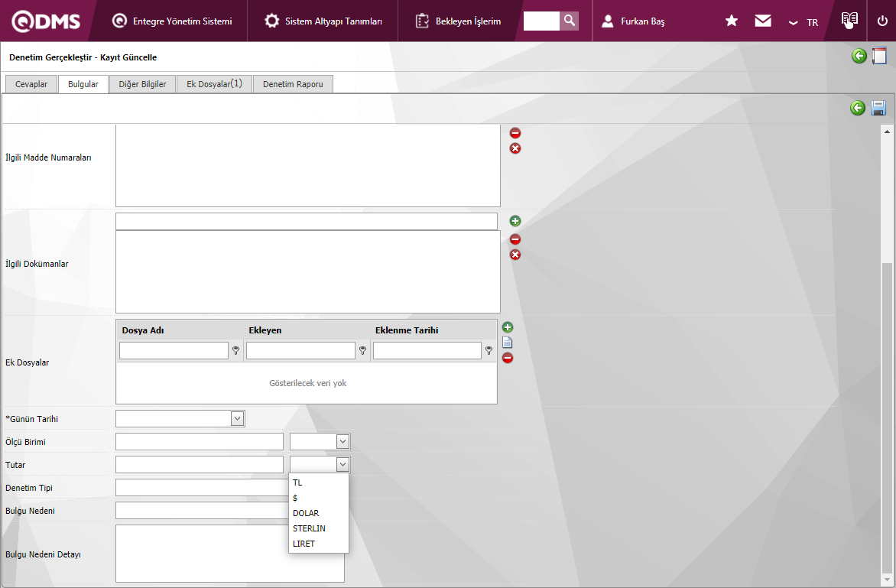Image resolution: width=896 pixels, height=588 pixels.
Task: Click the search magnifier button
Action: (x=569, y=21)
